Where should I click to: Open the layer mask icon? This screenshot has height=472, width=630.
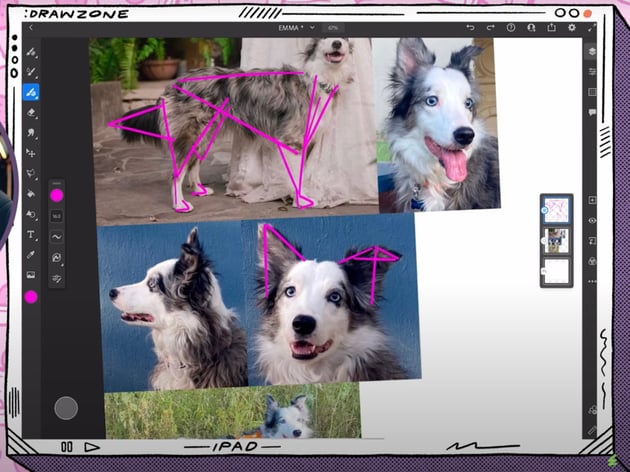[x=592, y=241]
